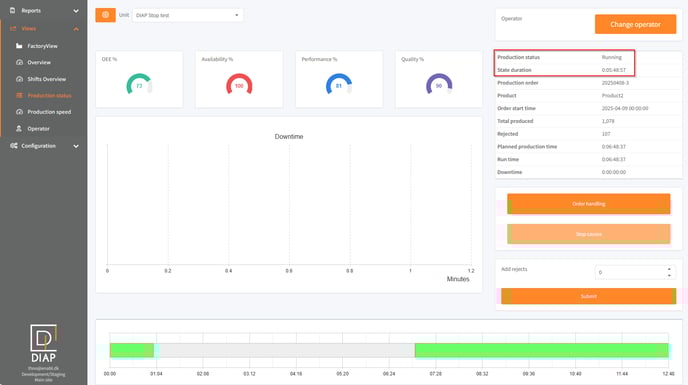Click the Views chart icon in sidebar
The width and height of the screenshot is (688, 385).
[x=13, y=29]
